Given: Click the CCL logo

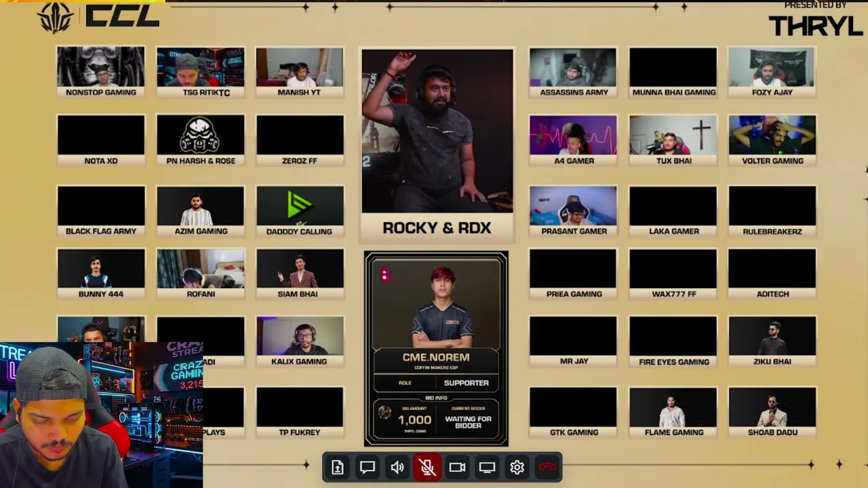Looking at the screenshot, I should pos(99,16).
